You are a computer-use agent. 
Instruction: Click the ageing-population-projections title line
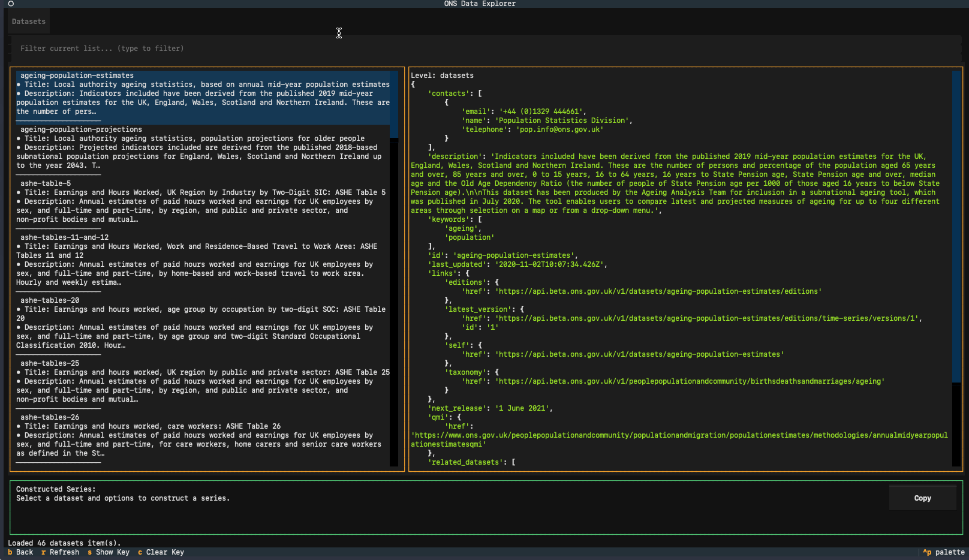coord(191,139)
